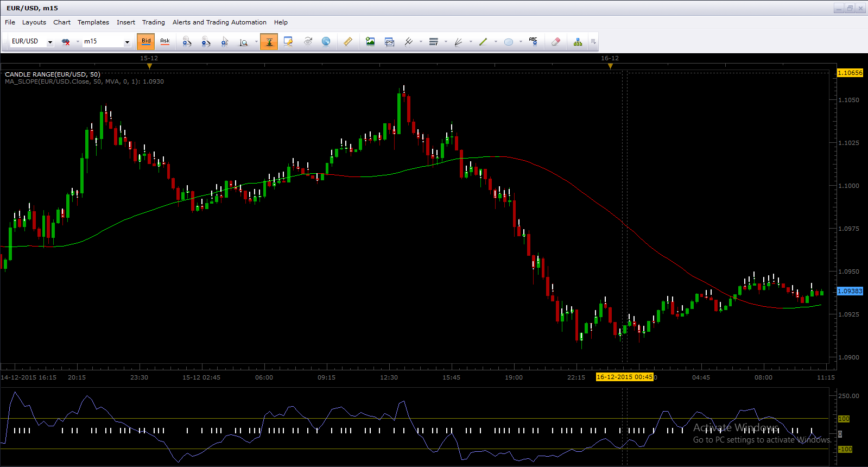Click the highlighted 16-12-2015 00:45 time label

pyautogui.click(x=624, y=377)
